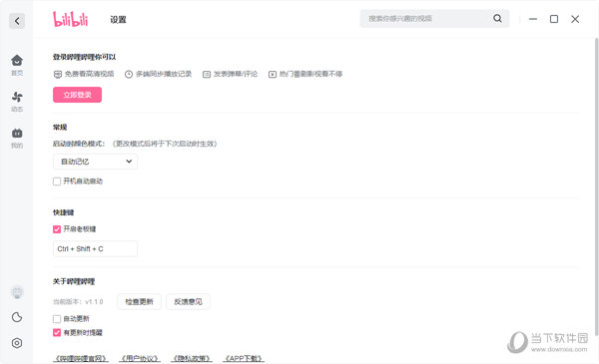Click the search magnifier icon
This screenshot has width=599, height=364.
[497, 18]
